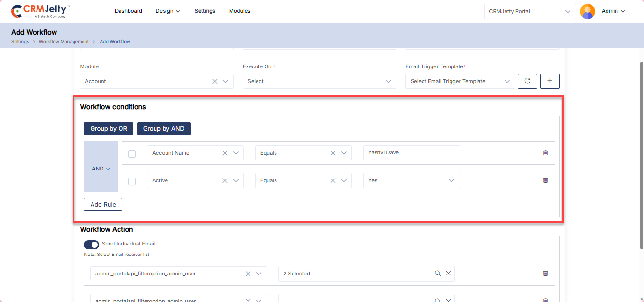Click the Group by OR button
Viewport: 644px width, 302px height.
(x=109, y=129)
